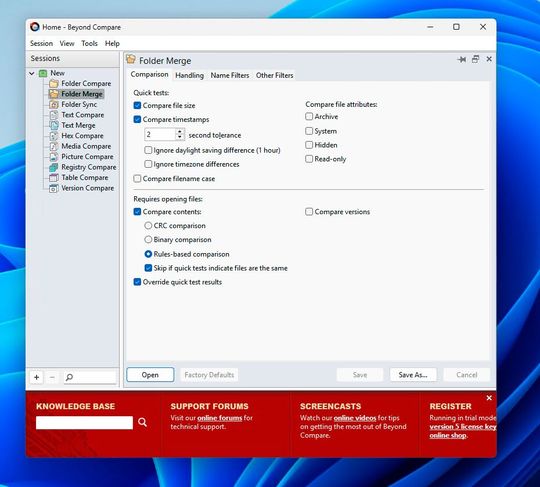Screen dimensions: 540x487
Task: Select Rules-based comparison radio button
Action: (x=148, y=254)
